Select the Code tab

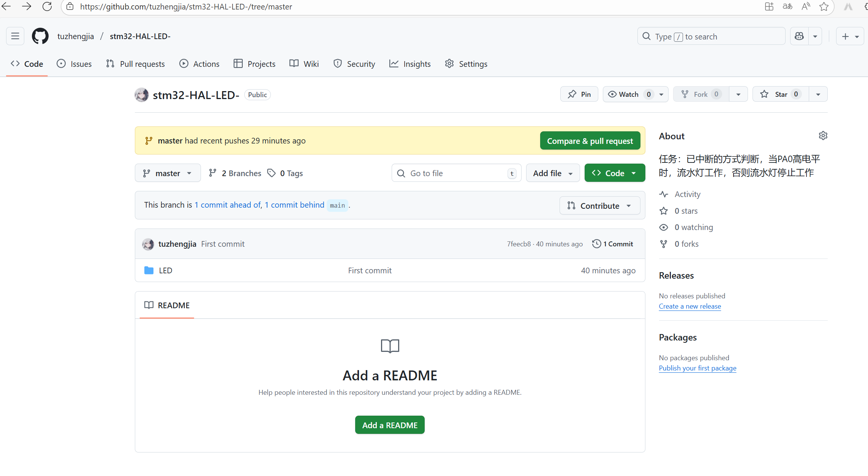tap(27, 64)
